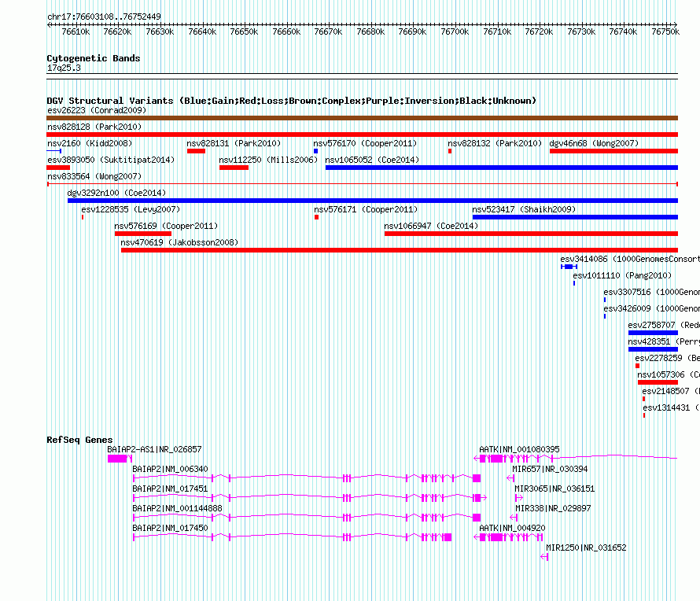Screen dimensions: 700x601
Task: Click the esv1228535 (Levy2007) label
Action: click(x=131, y=209)
